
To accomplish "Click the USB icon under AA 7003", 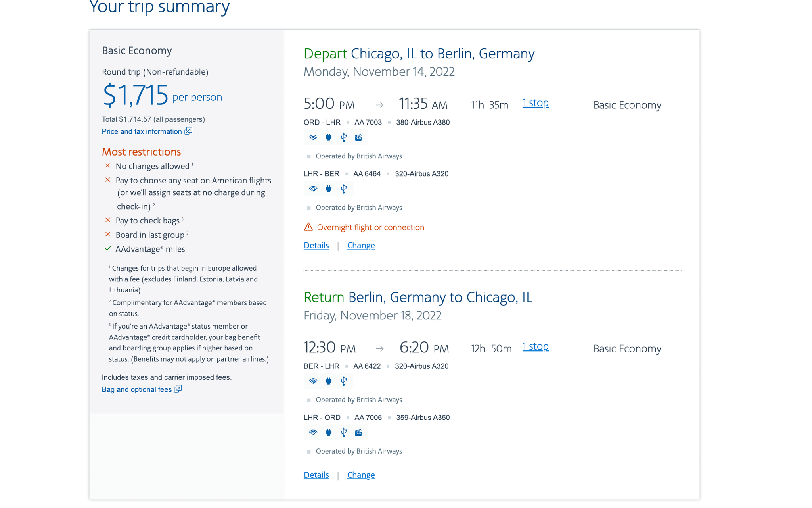I will pos(343,137).
